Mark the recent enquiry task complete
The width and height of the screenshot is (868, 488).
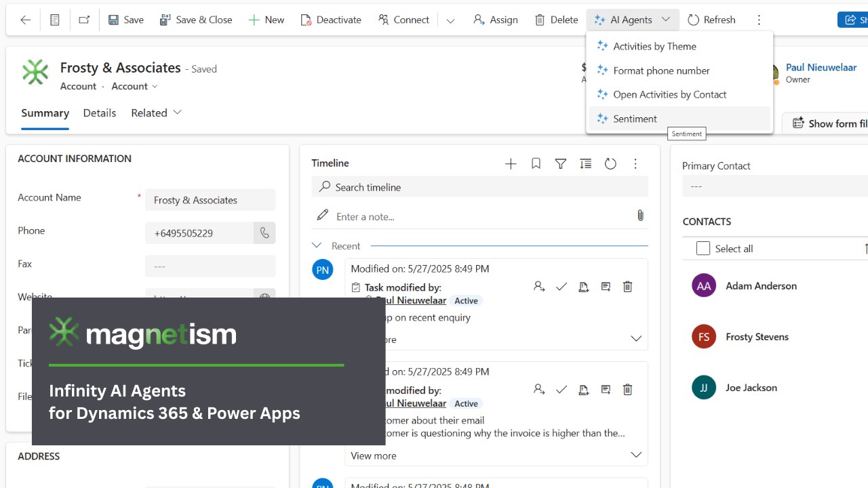click(x=561, y=287)
